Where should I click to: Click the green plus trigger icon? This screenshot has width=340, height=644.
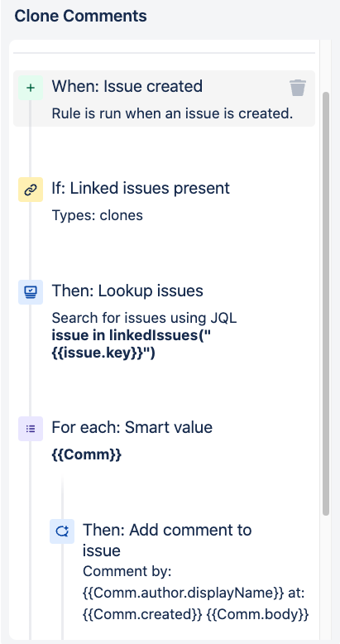(31, 88)
